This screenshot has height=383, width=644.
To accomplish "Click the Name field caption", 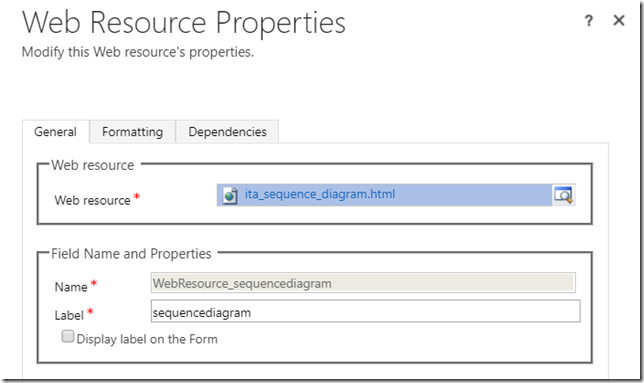I will (x=71, y=287).
